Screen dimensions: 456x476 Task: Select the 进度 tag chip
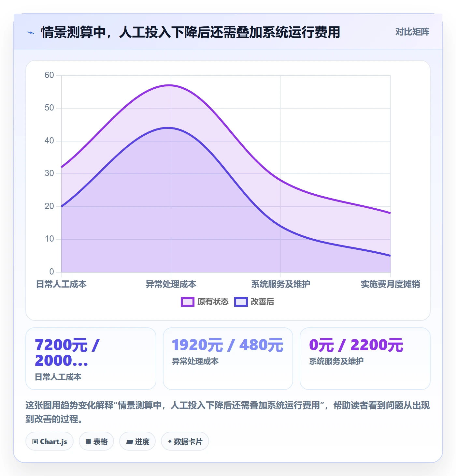[x=137, y=441]
